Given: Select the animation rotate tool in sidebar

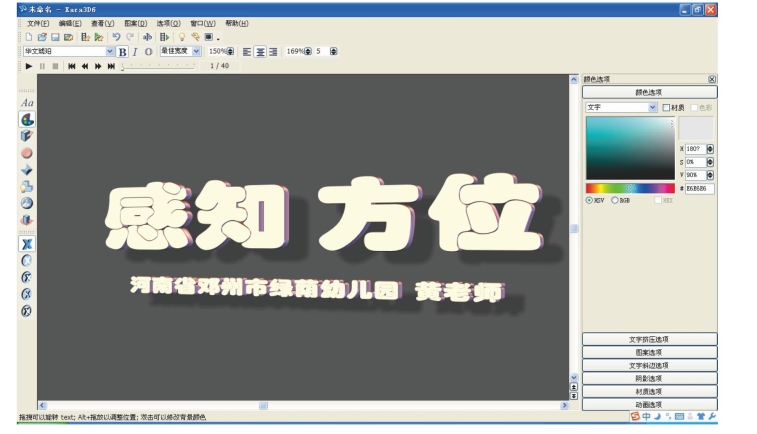Looking at the screenshot, I should [x=27, y=220].
